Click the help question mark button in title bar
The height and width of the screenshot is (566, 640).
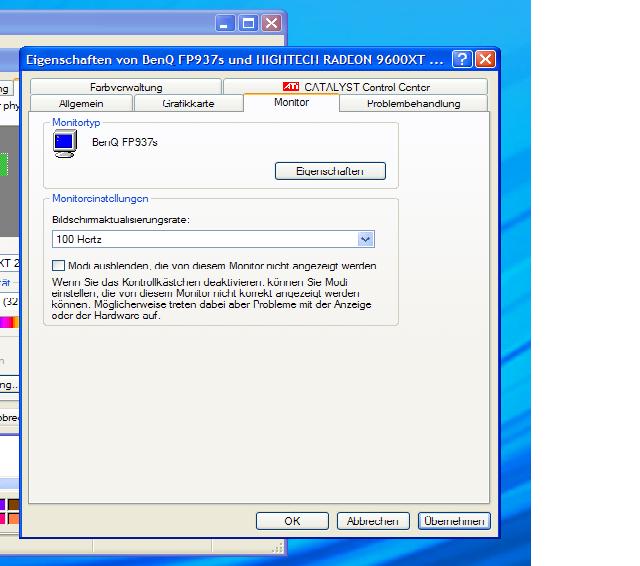(462, 59)
